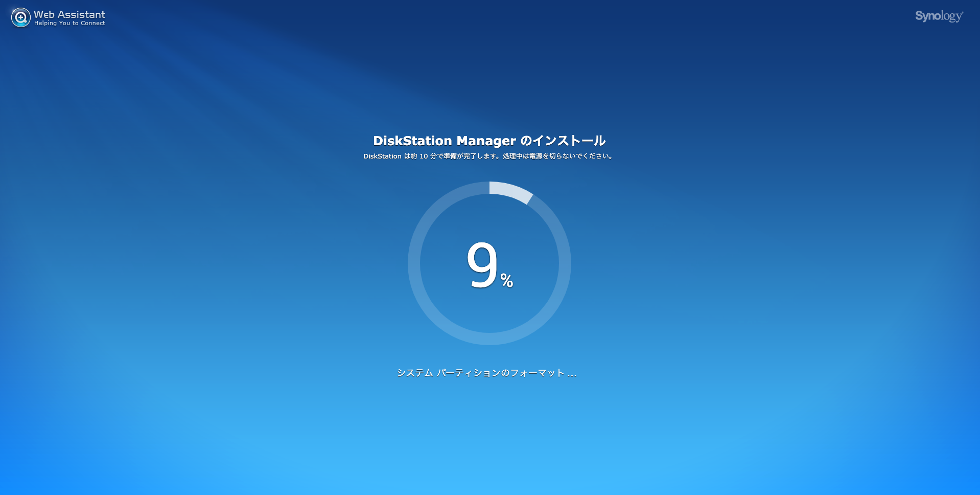Viewport: 980px width, 495px height.
Task: Click the 9% progress value
Action: point(489,265)
